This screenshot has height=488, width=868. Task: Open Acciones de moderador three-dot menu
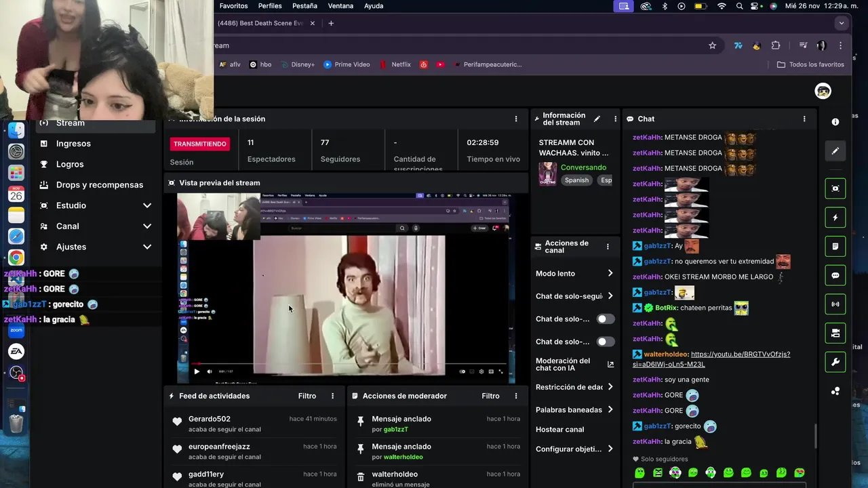[516, 396]
